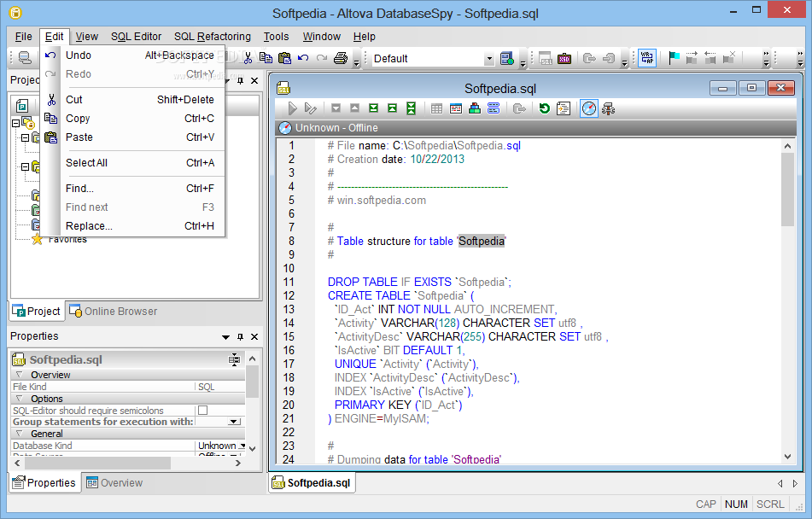The width and height of the screenshot is (812, 519).
Task: Collapse the root project tree node
Action: click(15, 123)
